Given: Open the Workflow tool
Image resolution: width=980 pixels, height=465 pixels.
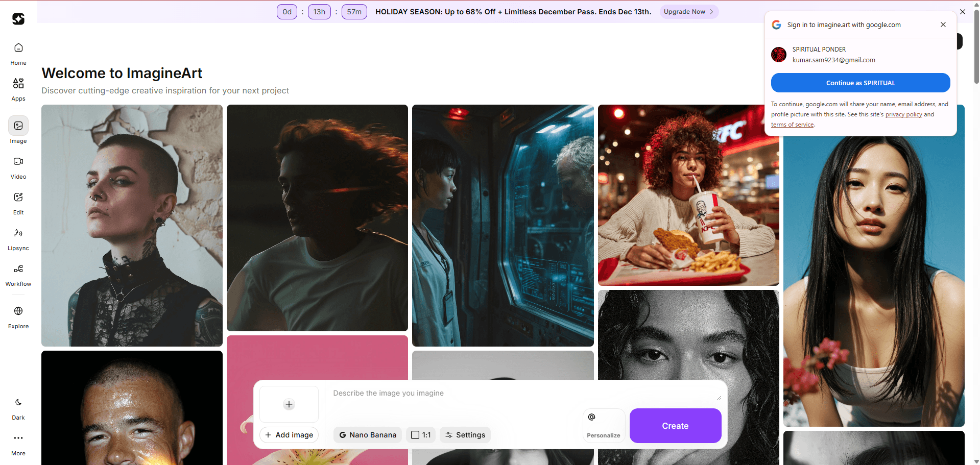Looking at the screenshot, I should [18, 274].
